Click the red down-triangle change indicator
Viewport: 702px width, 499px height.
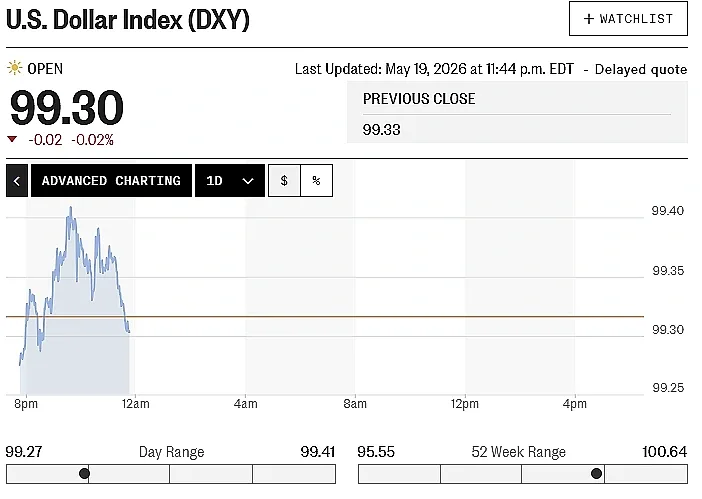(12, 140)
